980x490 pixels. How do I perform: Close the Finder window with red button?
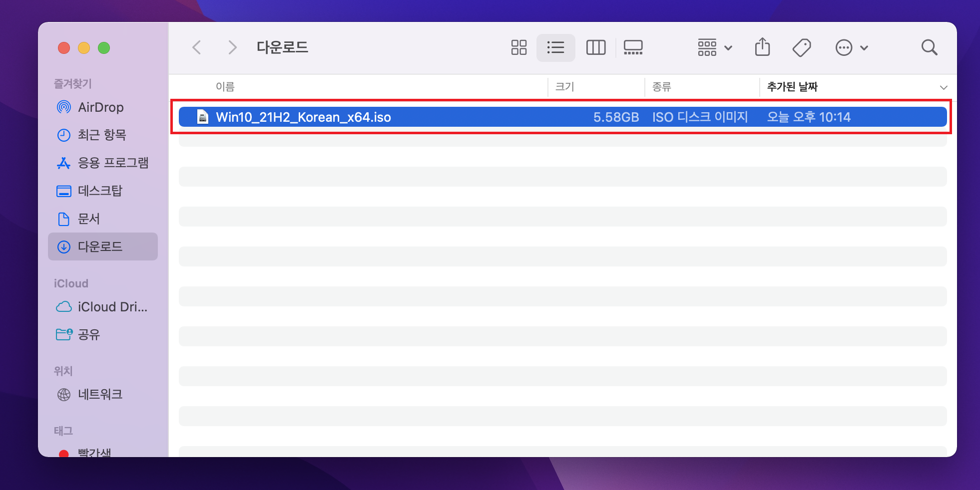64,48
